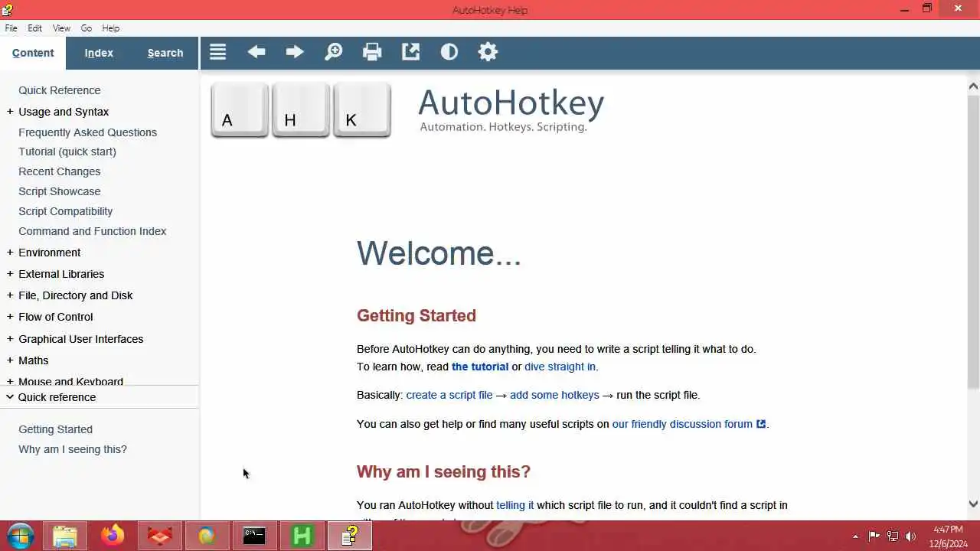Image resolution: width=980 pixels, height=551 pixels.
Task: Switch to the command prompt taskbar window
Action: [x=254, y=536]
